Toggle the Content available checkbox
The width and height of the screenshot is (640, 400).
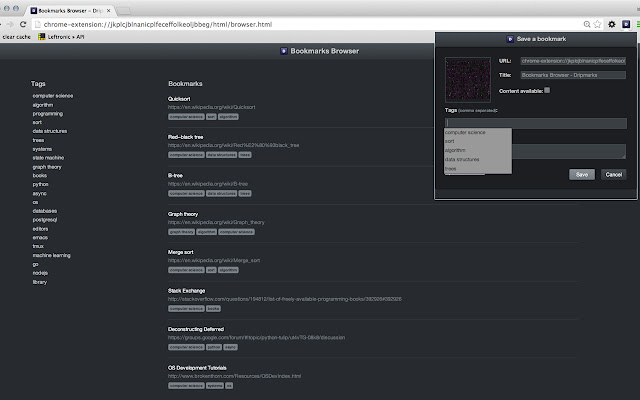pyautogui.click(x=547, y=90)
